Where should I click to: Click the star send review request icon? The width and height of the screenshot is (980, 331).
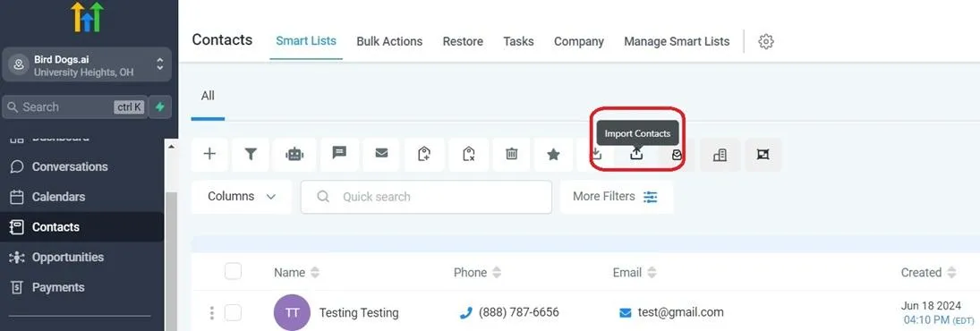(553, 154)
